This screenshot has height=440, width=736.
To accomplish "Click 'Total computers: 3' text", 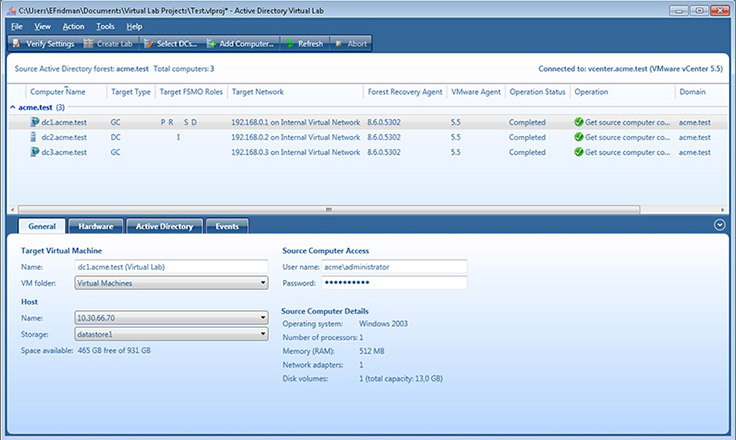I will tap(184, 69).
